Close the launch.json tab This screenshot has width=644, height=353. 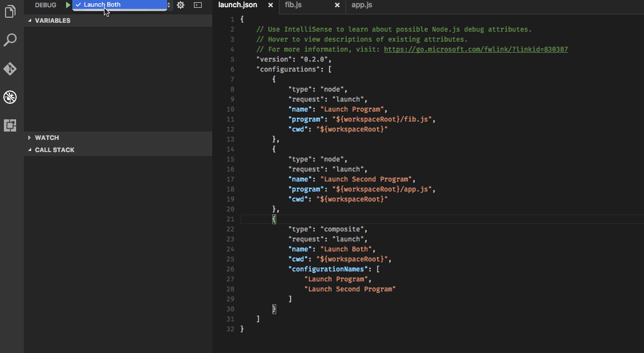click(270, 5)
